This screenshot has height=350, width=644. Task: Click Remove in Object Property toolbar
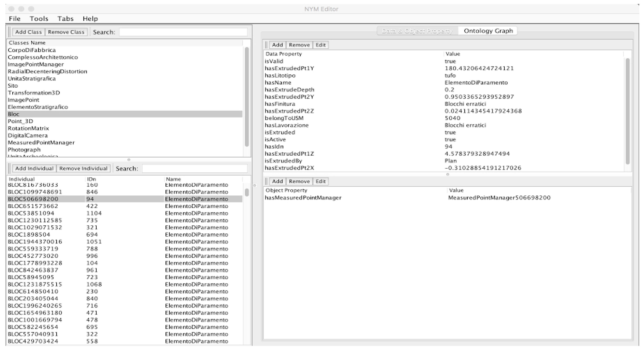299,182
